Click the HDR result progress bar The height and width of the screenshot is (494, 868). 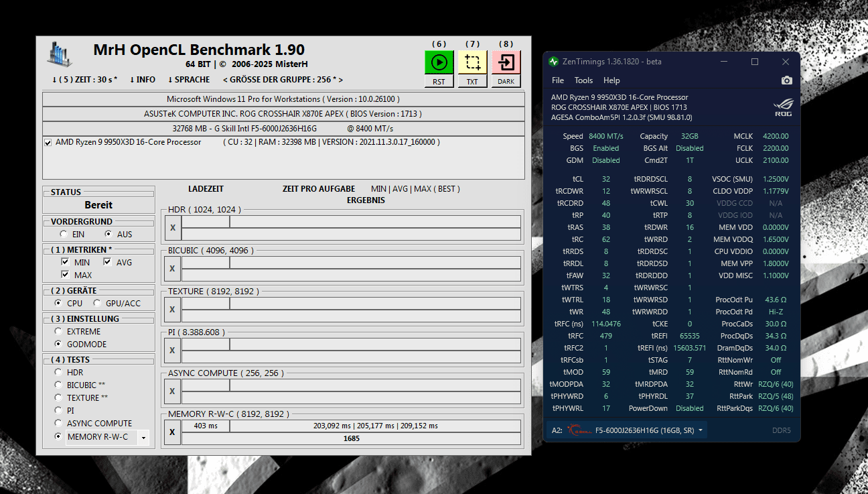click(352, 235)
